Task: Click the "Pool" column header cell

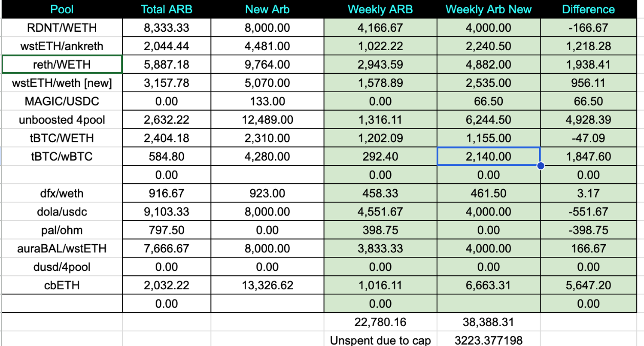Action: [62, 9]
